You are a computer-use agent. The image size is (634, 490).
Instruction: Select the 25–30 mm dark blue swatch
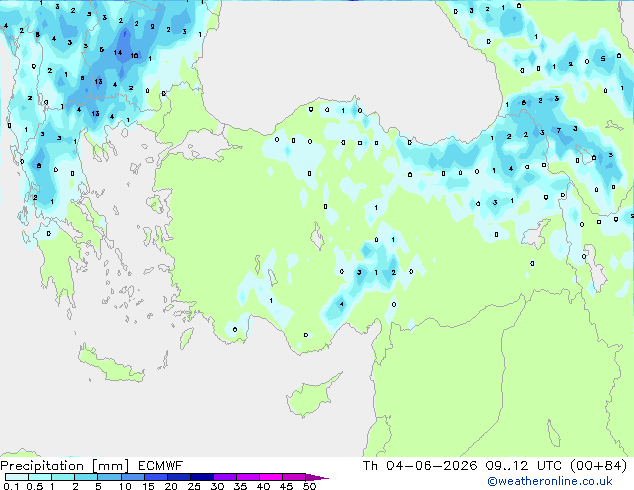(x=201, y=477)
